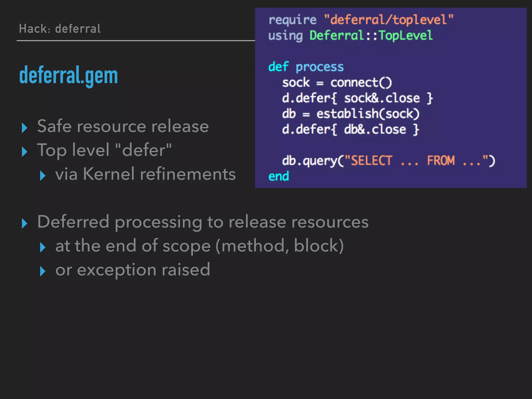Click the "via Kernel refinements" sub-bullet text
This screenshot has height=399, width=532.
(145, 174)
